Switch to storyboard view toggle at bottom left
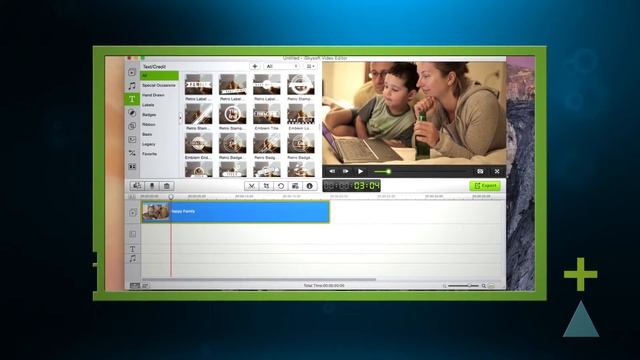Image resolution: width=640 pixels, height=360 pixels. click(x=146, y=286)
